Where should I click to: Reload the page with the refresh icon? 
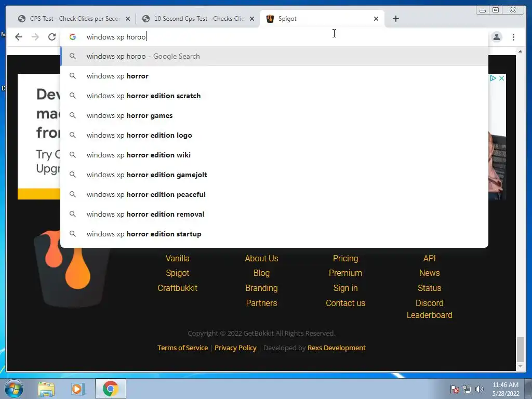pyautogui.click(x=52, y=37)
